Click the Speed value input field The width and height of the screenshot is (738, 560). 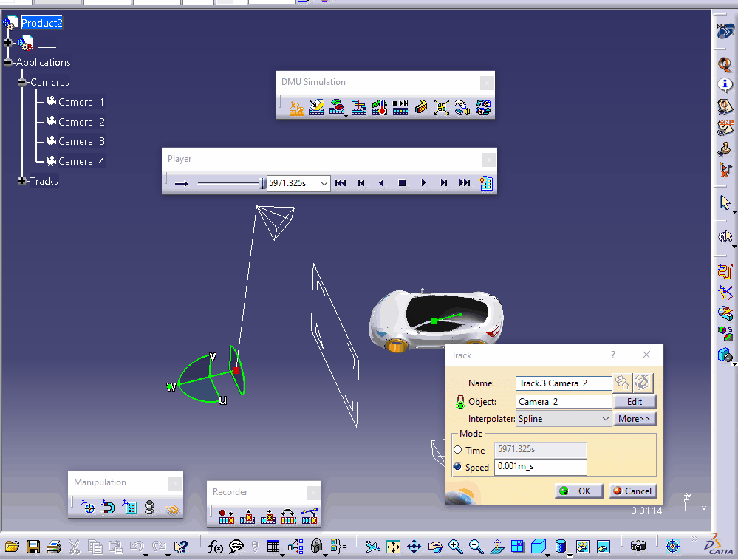(x=540, y=467)
